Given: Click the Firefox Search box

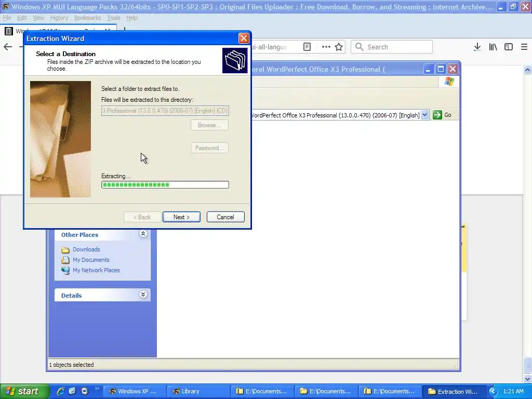Looking at the screenshot, I should 392,47.
